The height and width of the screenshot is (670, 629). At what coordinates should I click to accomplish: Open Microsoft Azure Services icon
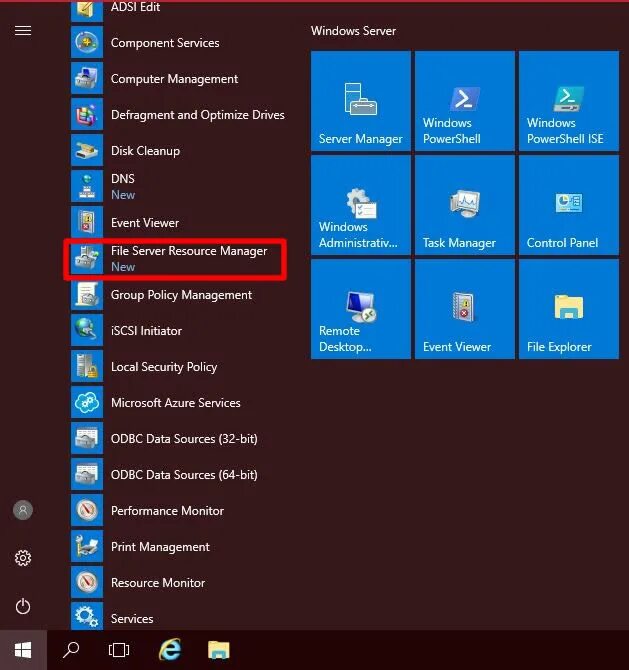[x=87, y=403]
